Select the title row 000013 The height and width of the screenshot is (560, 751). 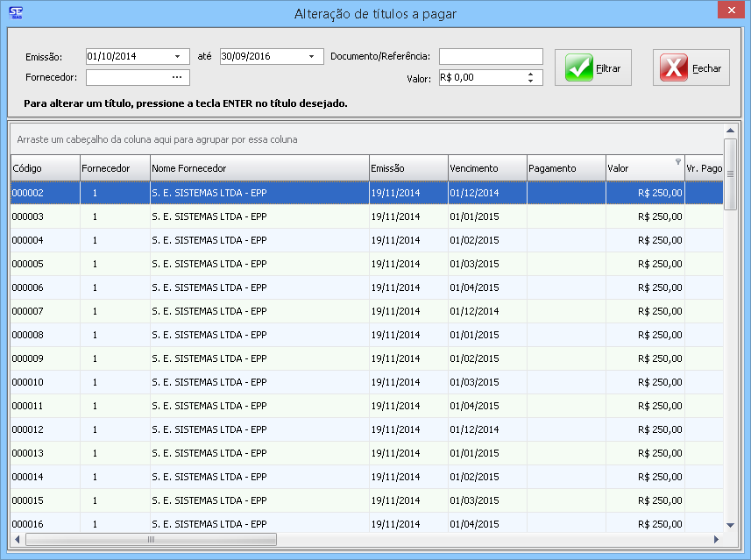pos(175,453)
